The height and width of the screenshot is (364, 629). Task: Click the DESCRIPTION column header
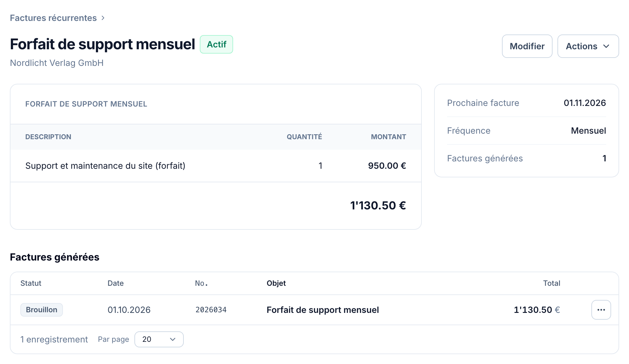point(48,137)
